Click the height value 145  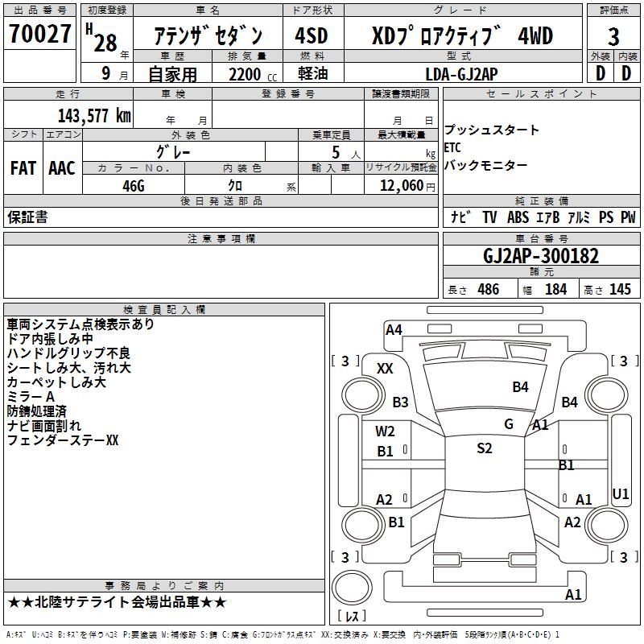[620, 289]
